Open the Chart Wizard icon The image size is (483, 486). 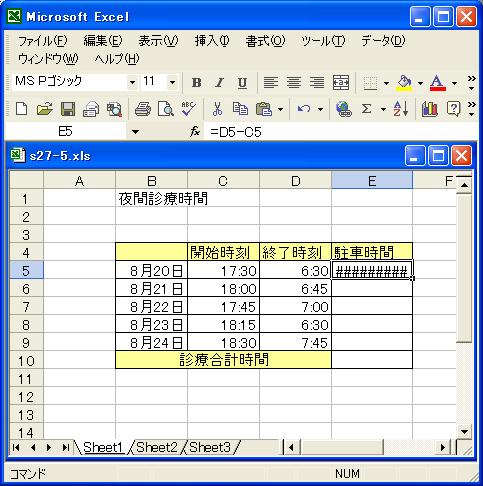click(429, 109)
